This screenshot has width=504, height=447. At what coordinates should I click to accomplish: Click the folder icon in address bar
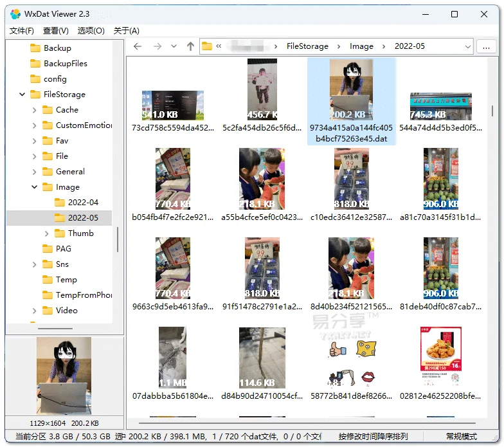coord(207,46)
